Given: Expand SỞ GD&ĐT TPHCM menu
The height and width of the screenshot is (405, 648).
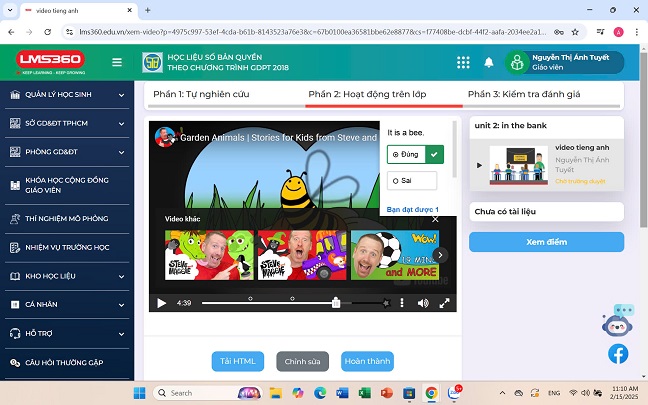Looking at the screenshot, I should click(x=67, y=123).
